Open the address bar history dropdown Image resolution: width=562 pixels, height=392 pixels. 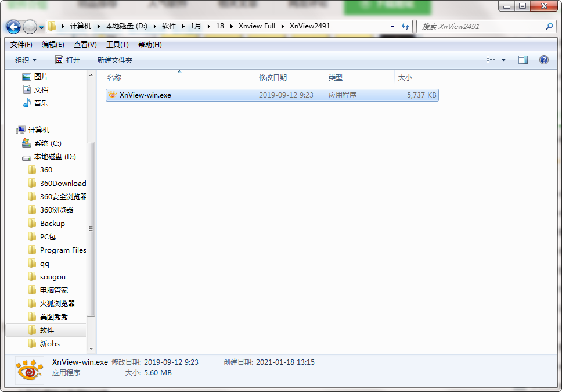tap(392, 26)
